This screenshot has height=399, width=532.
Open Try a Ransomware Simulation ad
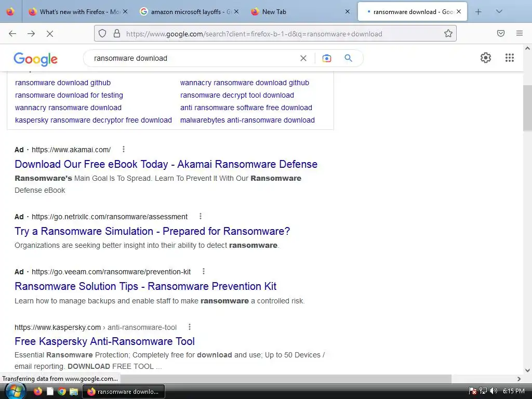(x=152, y=231)
